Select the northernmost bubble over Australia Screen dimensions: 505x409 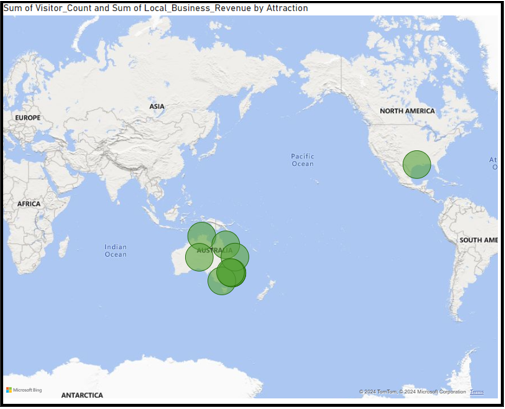(x=201, y=236)
